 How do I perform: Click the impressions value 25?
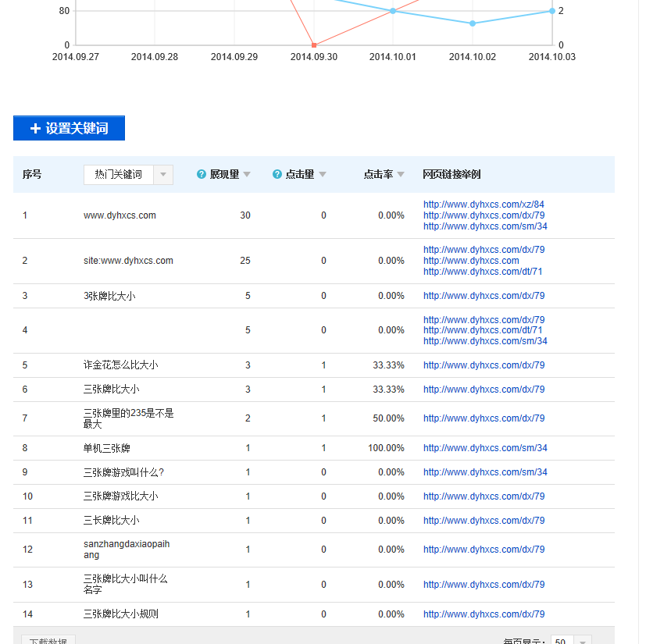coord(245,261)
